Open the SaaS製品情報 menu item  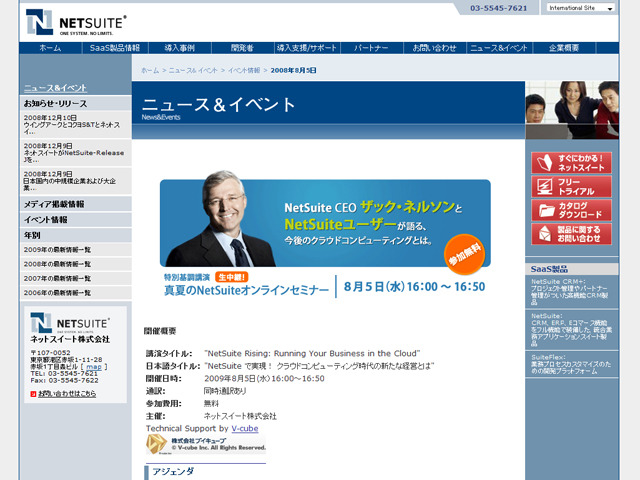click(115, 48)
